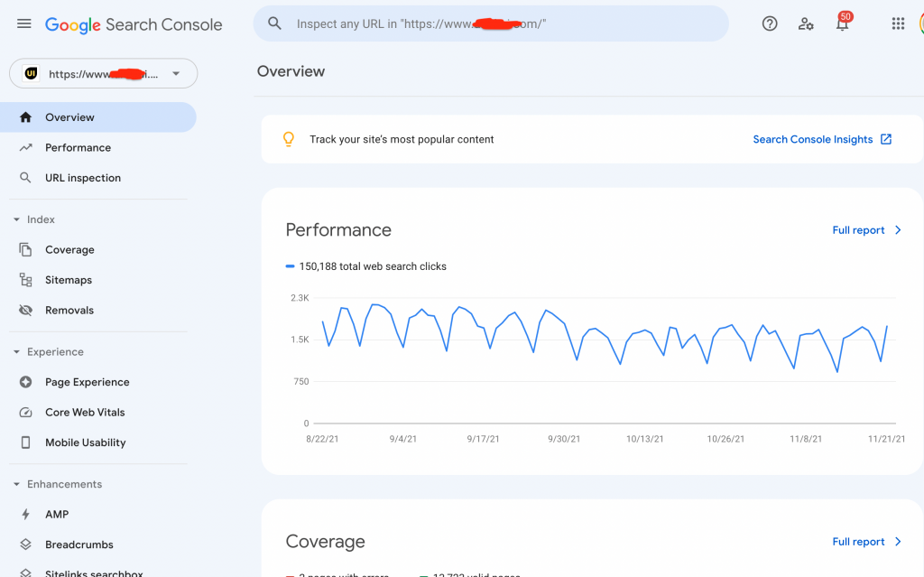Click the Removals crossed-eye icon

pos(25,310)
